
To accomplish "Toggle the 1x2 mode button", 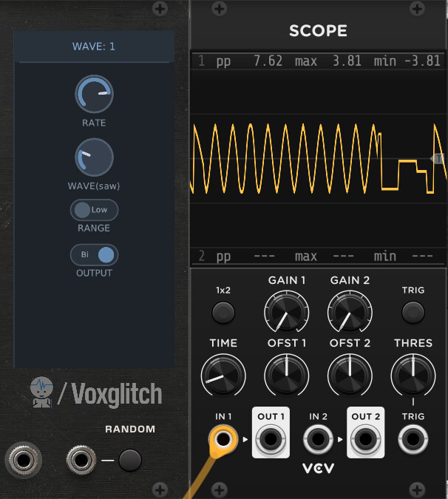I will coord(223,313).
